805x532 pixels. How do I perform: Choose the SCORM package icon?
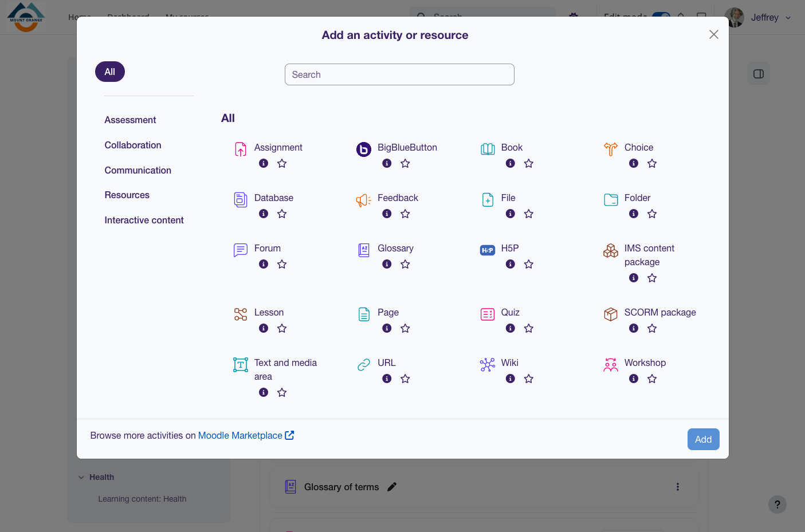(611, 314)
